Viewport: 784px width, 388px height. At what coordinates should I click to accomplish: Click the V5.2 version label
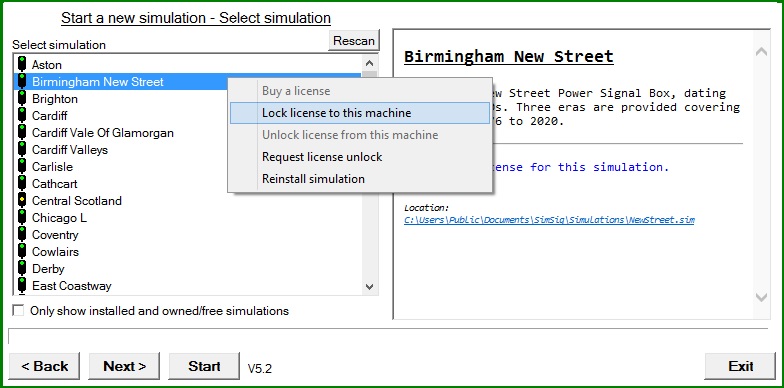tap(260, 369)
